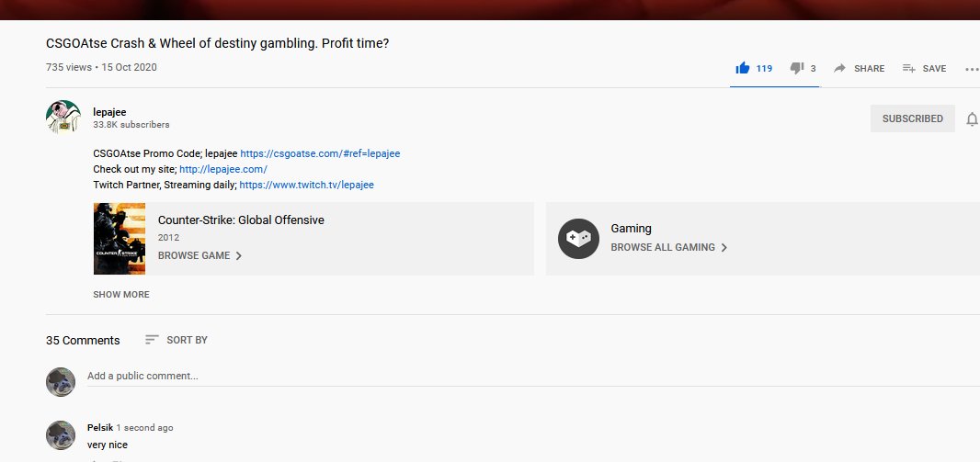980x462 pixels.
Task: Click the '35 Comments' count
Action: [83, 340]
